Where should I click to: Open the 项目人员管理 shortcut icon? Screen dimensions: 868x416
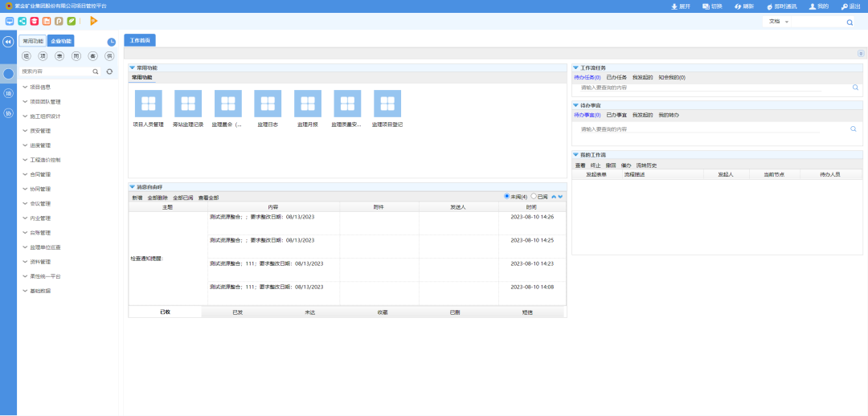click(x=148, y=104)
